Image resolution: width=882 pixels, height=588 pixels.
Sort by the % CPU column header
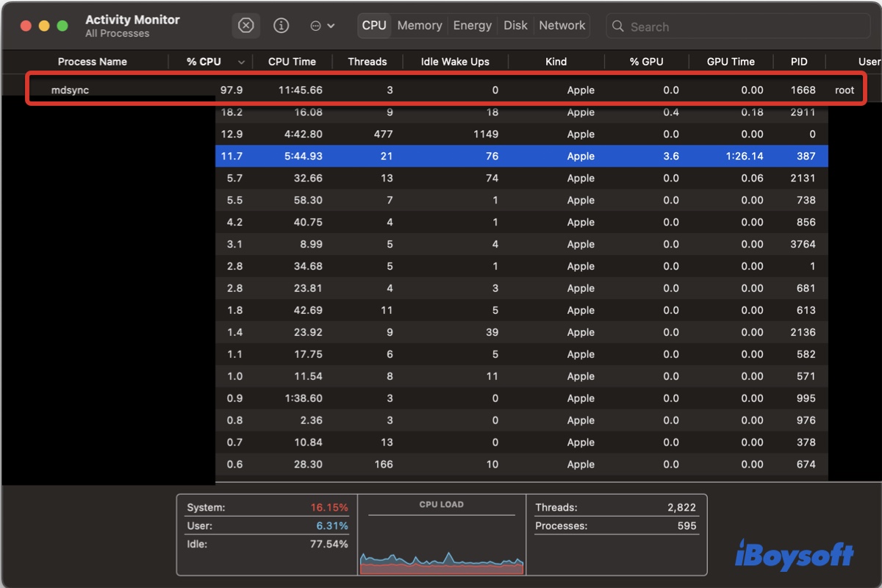click(x=204, y=62)
